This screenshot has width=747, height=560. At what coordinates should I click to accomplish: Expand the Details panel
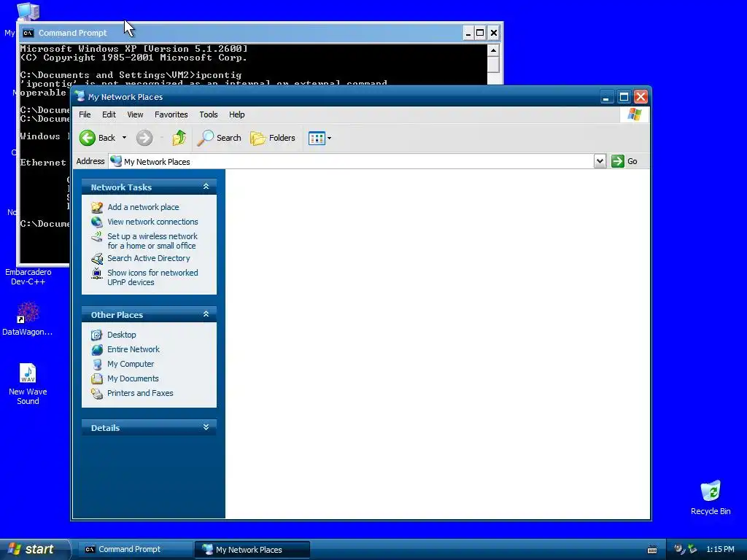point(206,427)
